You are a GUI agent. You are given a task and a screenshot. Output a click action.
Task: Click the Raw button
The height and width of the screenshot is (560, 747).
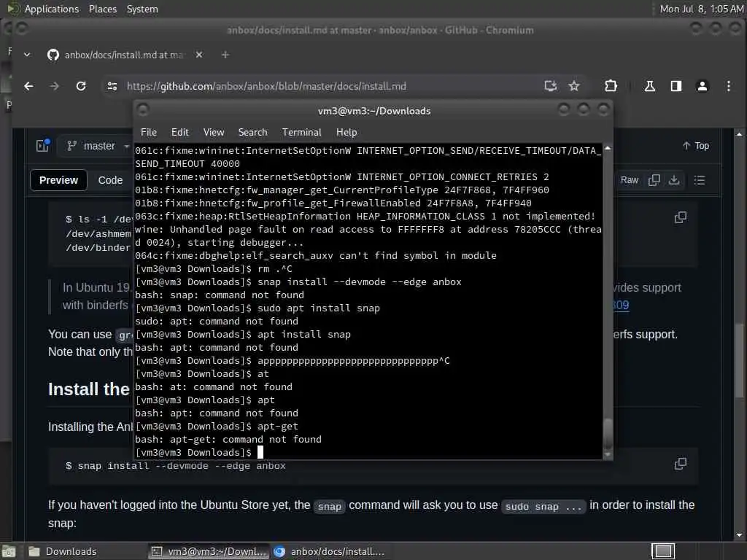tap(630, 180)
